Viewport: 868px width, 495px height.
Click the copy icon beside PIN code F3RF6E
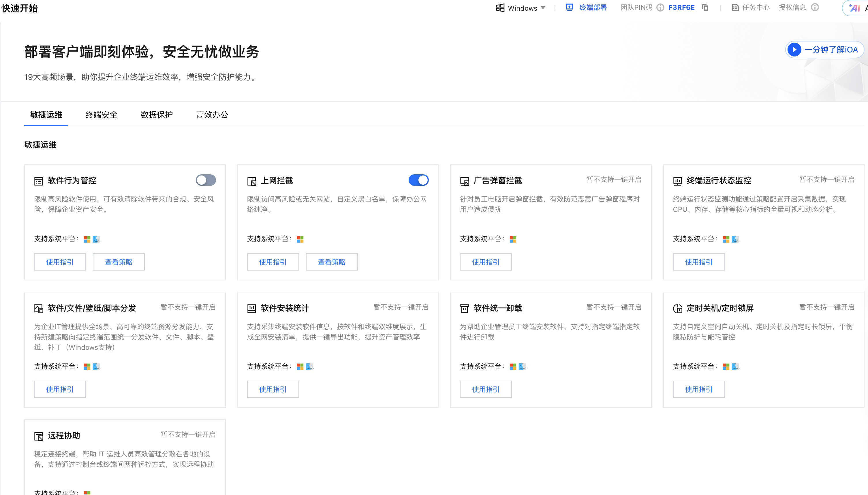705,7
